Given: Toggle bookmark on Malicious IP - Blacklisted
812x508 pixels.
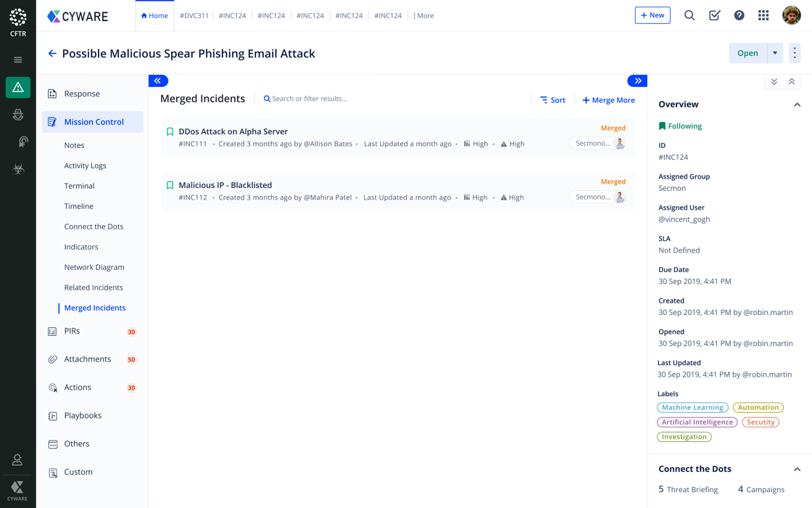Looking at the screenshot, I should pos(170,186).
